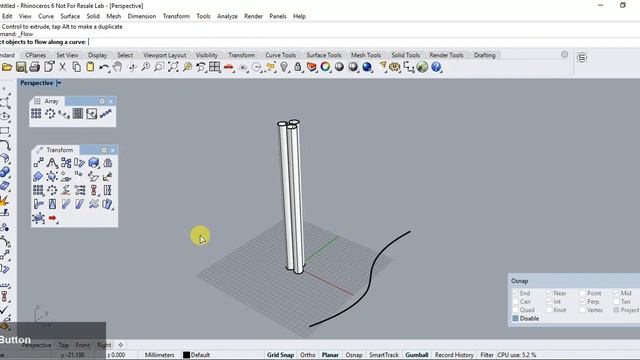Toggle the Point osnap checkbox
This screenshot has width=640, height=360.
click(x=582, y=293)
